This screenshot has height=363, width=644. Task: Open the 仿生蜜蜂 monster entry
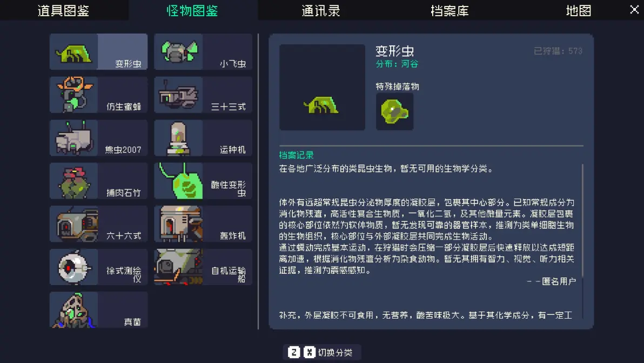pyautogui.click(x=98, y=95)
